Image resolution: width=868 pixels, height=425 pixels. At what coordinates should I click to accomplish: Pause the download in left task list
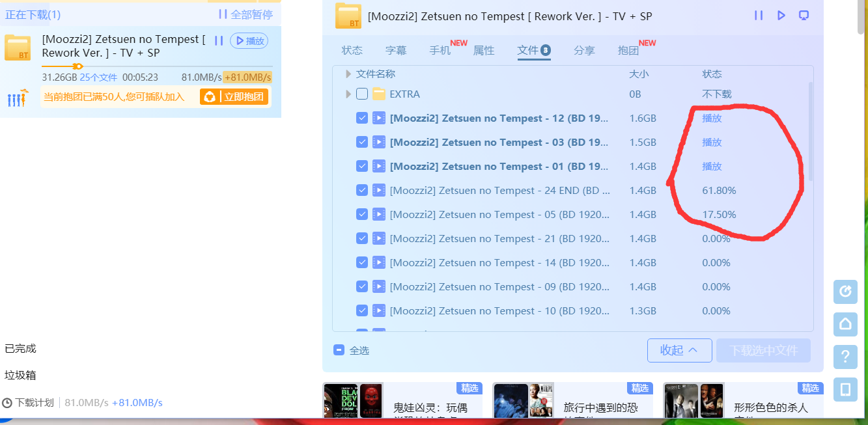(219, 41)
